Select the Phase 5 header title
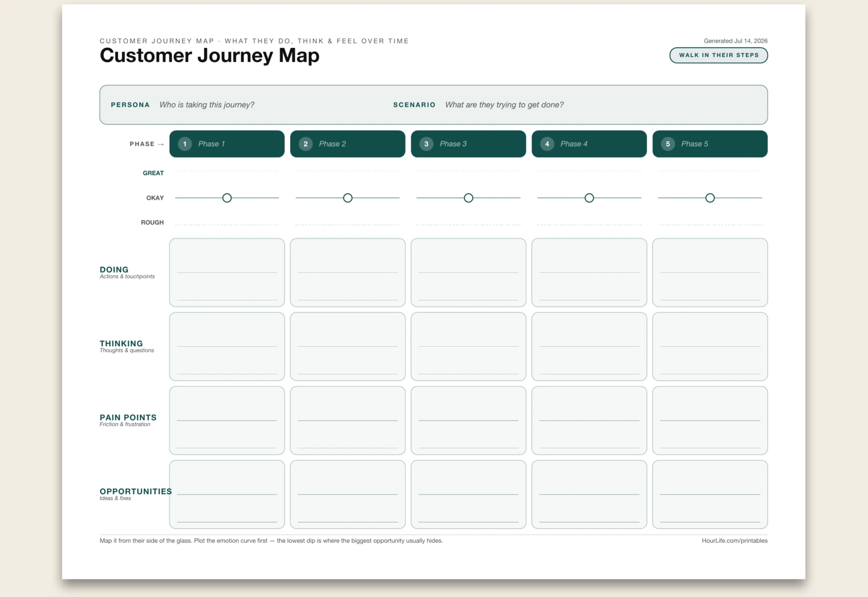The height and width of the screenshot is (597, 868). [x=695, y=144]
